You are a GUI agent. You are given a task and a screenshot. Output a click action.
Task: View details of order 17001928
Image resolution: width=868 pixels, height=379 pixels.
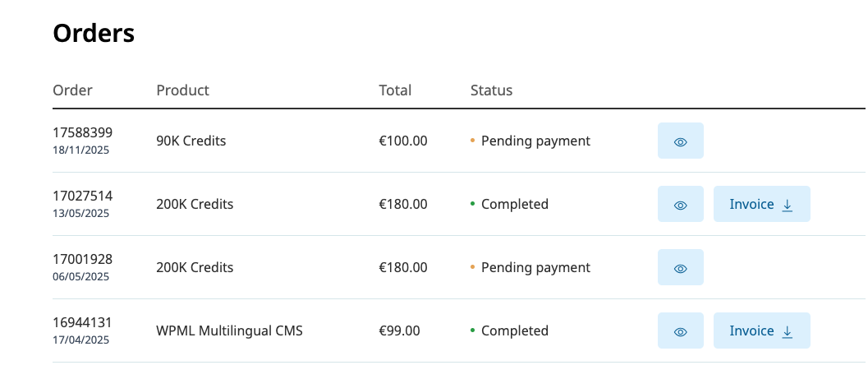(x=680, y=268)
